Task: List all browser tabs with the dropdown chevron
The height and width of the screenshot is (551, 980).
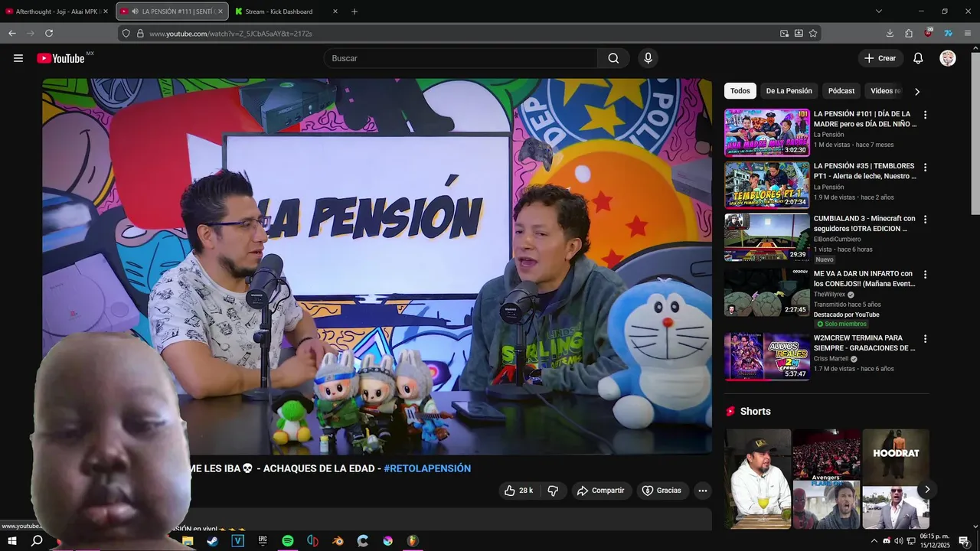Action: coord(879,11)
